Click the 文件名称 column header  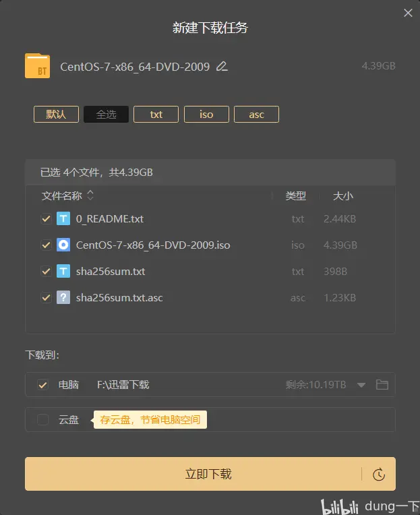pos(62,195)
